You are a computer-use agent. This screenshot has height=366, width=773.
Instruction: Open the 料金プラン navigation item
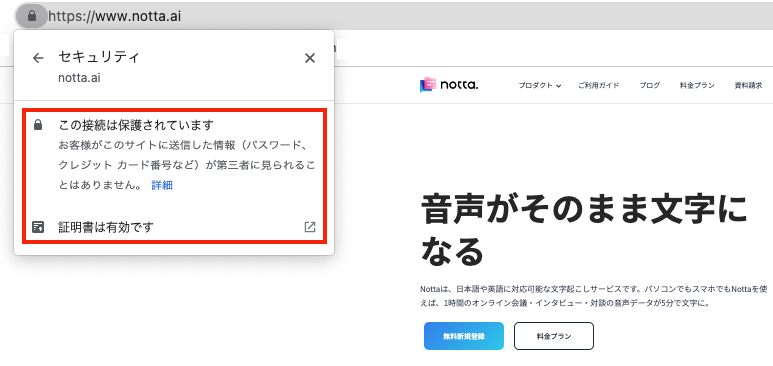[697, 85]
